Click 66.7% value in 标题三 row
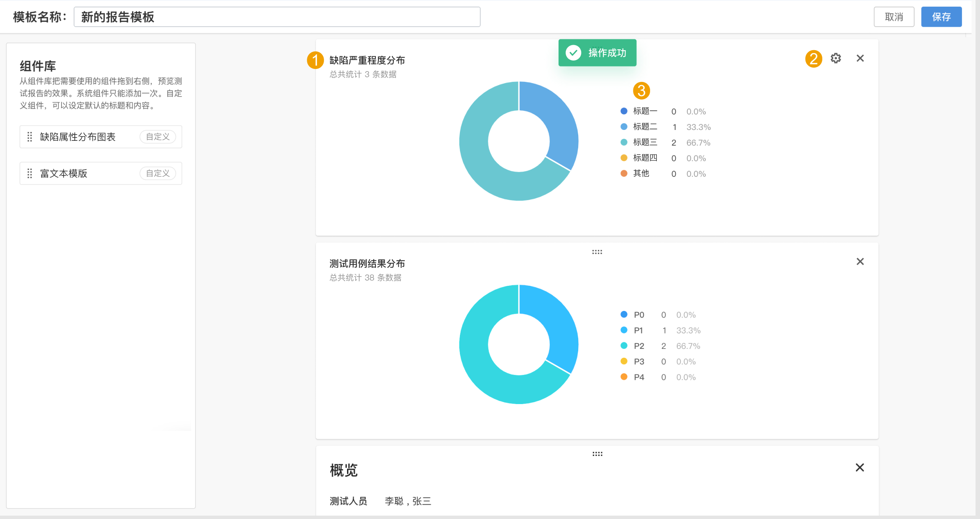This screenshot has width=980, height=519. point(698,142)
